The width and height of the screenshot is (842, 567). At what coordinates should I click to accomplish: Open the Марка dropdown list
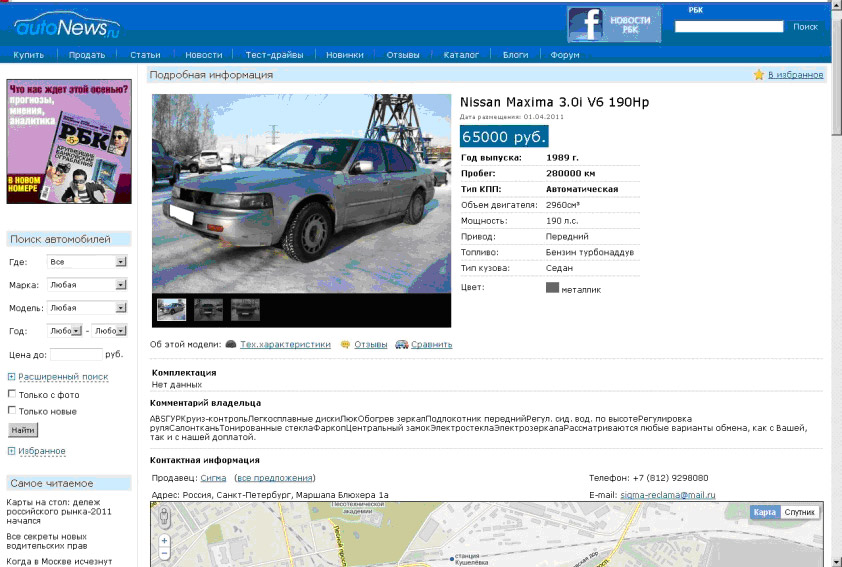[x=87, y=285]
